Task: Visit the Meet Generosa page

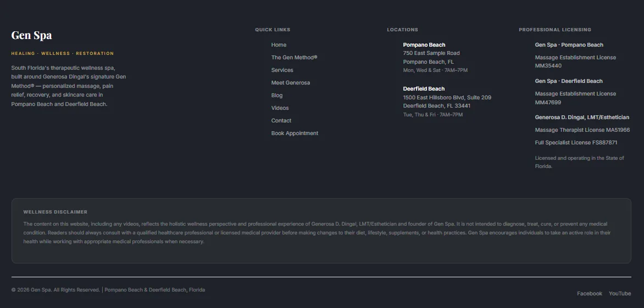Action: pos(290,83)
